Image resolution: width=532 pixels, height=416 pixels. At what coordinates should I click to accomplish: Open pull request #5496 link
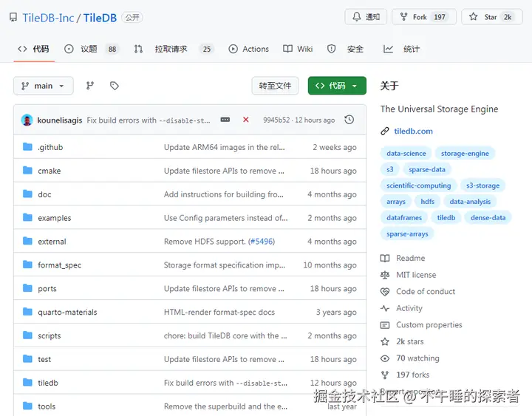tap(262, 242)
